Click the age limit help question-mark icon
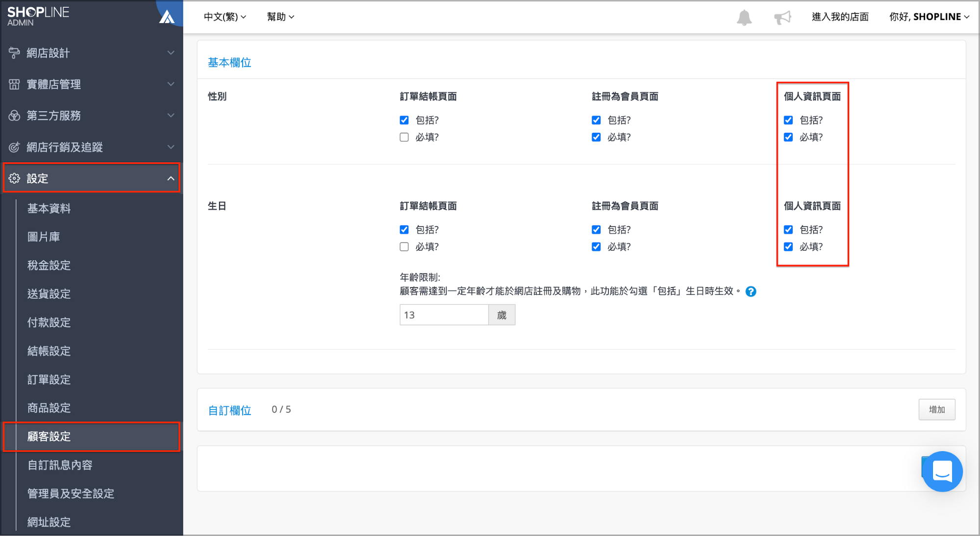The image size is (980, 536). [x=751, y=292]
